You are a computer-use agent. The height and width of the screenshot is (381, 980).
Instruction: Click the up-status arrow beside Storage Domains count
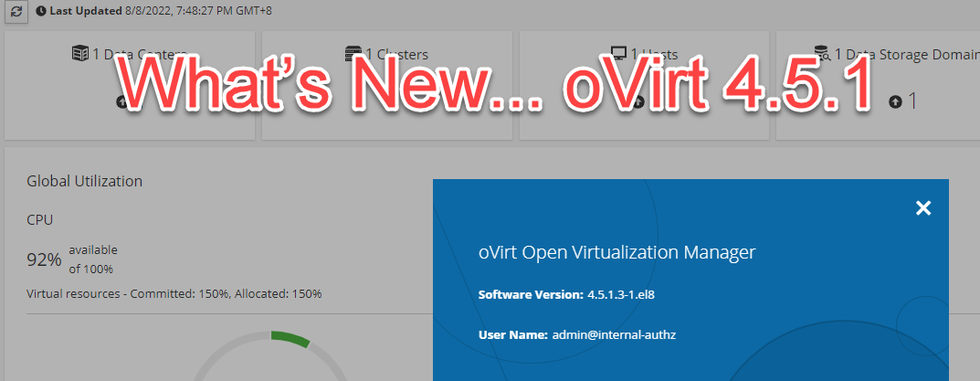[895, 101]
